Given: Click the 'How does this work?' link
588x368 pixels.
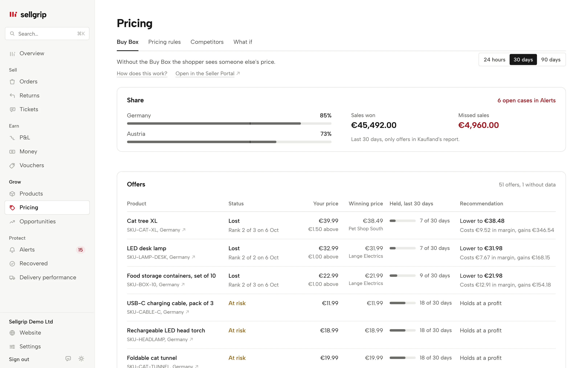Looking at the screenshot, I should tap(142, 73).
